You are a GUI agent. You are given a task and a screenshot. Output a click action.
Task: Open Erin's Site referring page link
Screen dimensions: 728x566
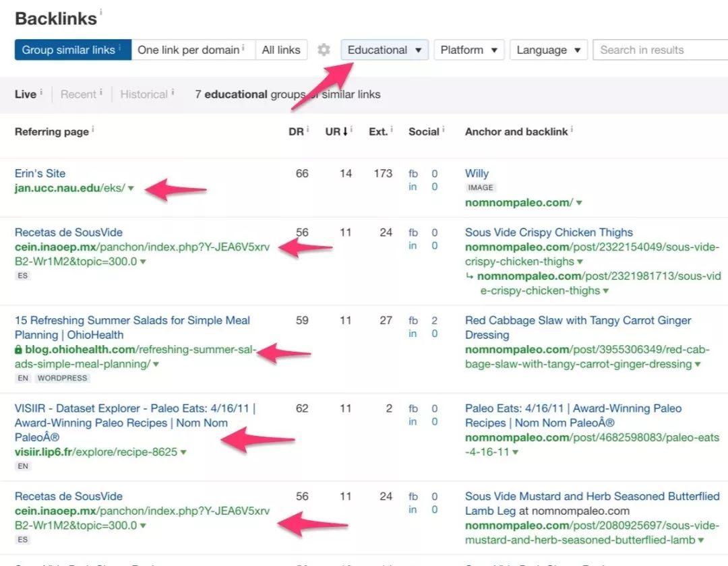tap(40, 174)
